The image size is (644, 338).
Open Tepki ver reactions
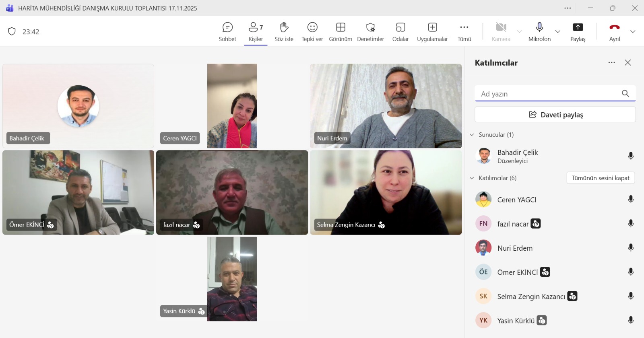pyautogui.click(x=312, y=28)
